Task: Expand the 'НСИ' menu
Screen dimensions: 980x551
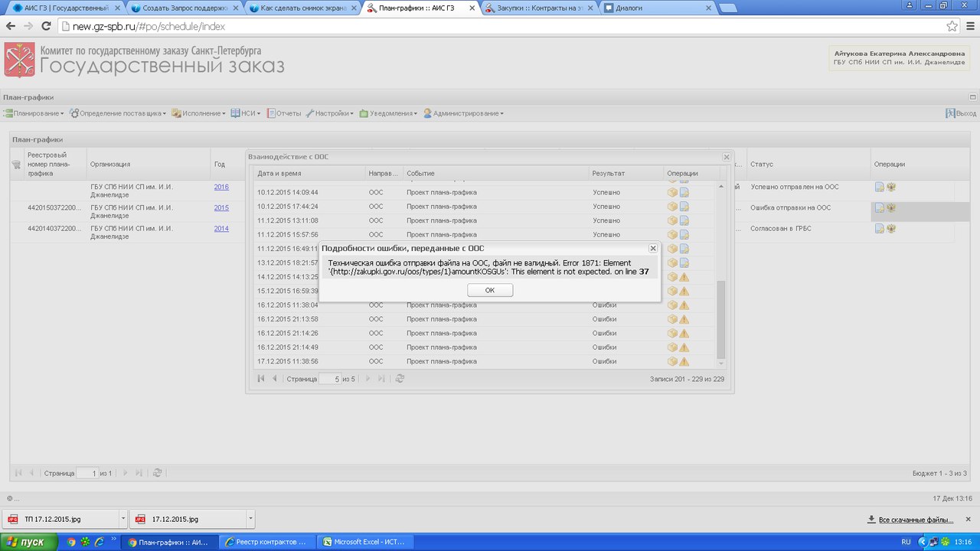Action: click(x=246, y=113)
